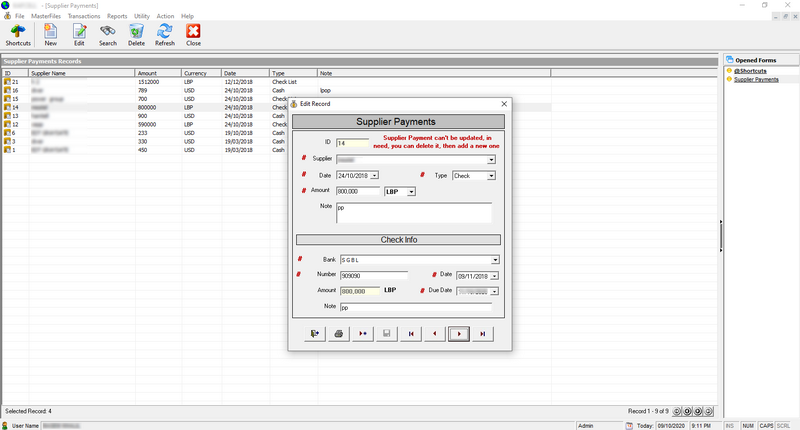Open the Reports menu

point(117,16)
